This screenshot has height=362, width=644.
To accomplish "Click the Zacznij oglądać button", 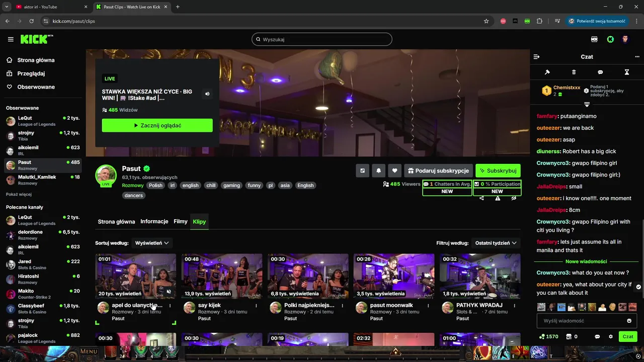I will click(157, 125).
